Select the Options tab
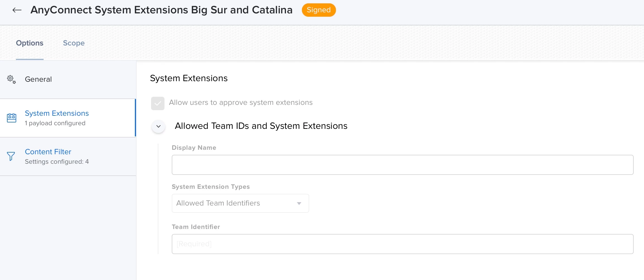This screenshot has width=644, height=280. tap(30, 43)
